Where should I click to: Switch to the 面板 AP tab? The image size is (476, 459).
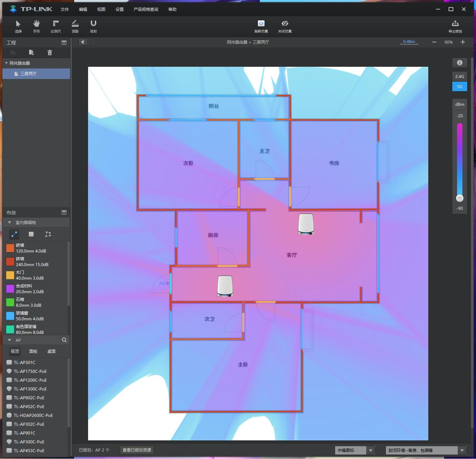(33, 351)
